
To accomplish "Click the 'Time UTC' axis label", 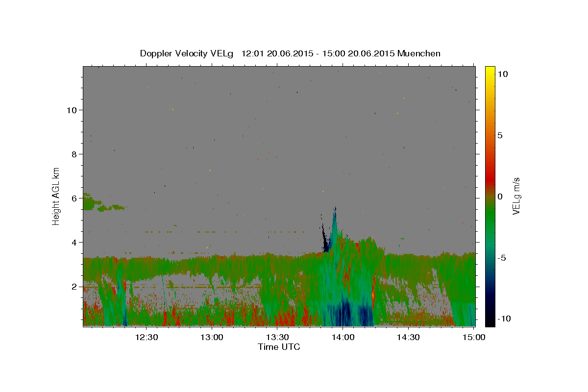I will tap(279, 347).
